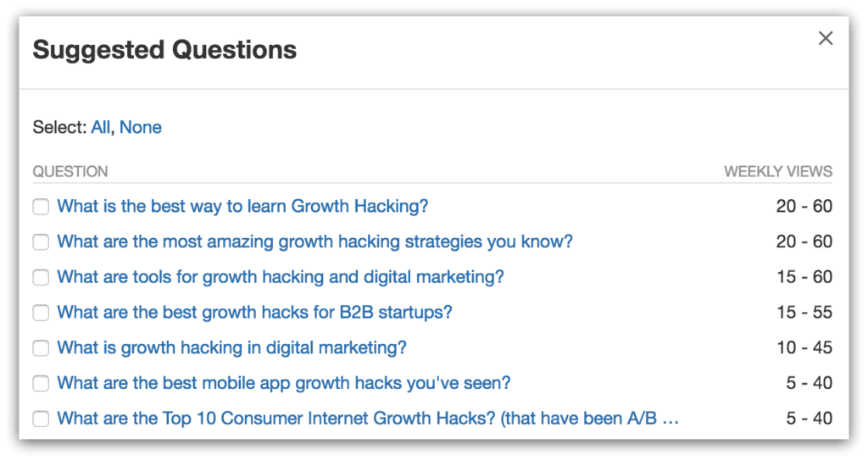Close the Suggested Questions dialog
This screenshot has height=461, width=868.
point(826,38)
